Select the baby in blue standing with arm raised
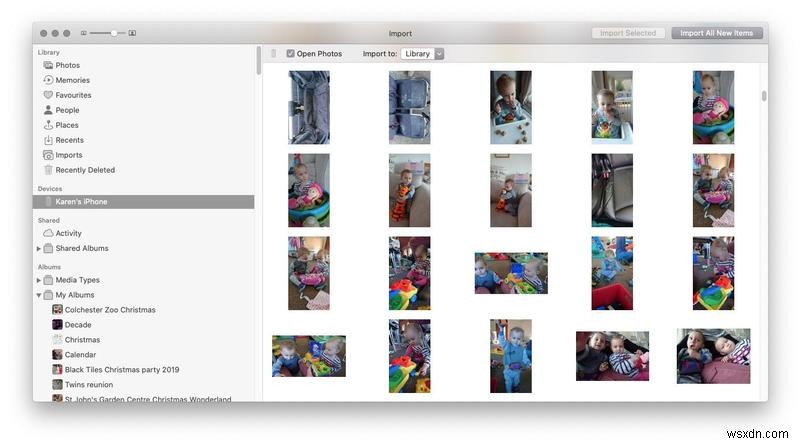Image resolution: width=800 pixels, height=444 pixels. coord(511,356)
